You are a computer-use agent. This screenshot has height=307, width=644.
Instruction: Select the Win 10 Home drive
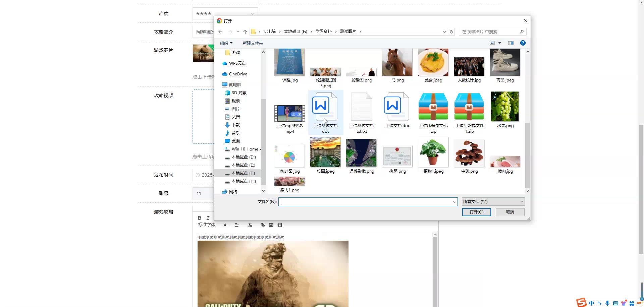(242, 149)
